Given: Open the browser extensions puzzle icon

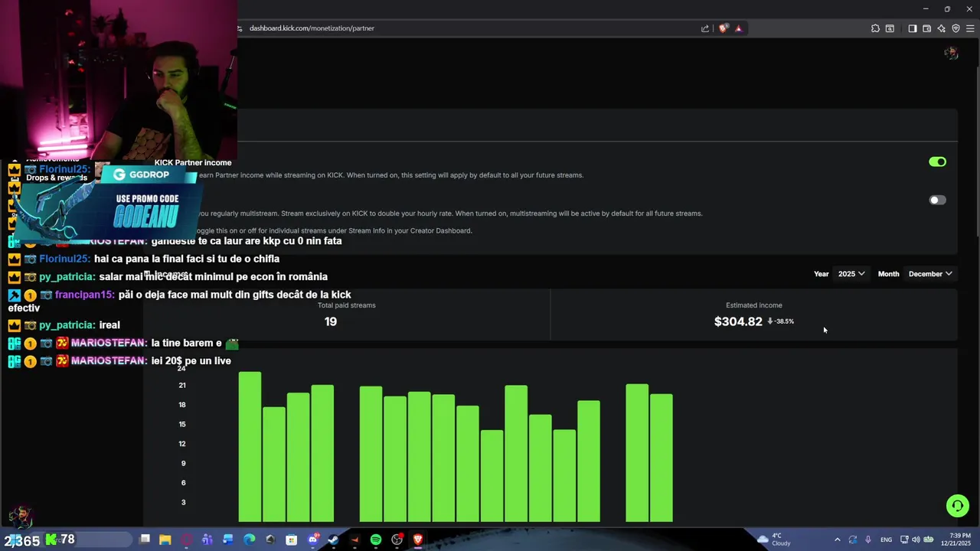Looking at the screenshot, I should pyautogui.click(x=875, y=28).
